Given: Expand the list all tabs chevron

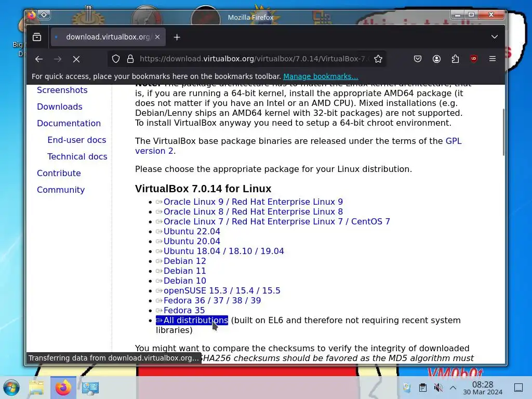Looking at the screenshot, I should [x=495, y=37].
